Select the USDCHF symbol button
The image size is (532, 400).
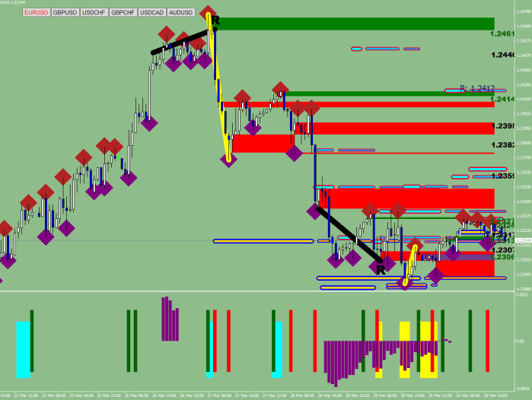pyautogui.click(x=94, y=13)
